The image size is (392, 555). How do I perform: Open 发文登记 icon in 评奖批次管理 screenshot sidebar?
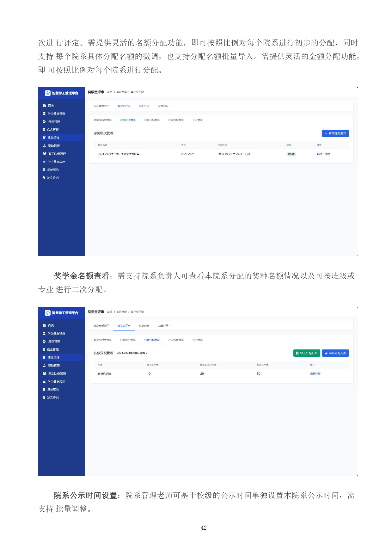click(x=44, y=178)
